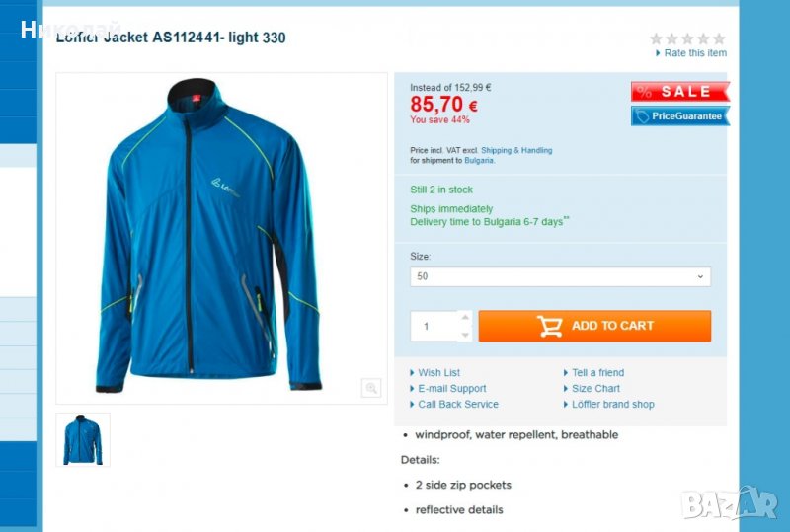Click Call Back Service link
This screenshot has height=532, width=790.
coord(458,404)
